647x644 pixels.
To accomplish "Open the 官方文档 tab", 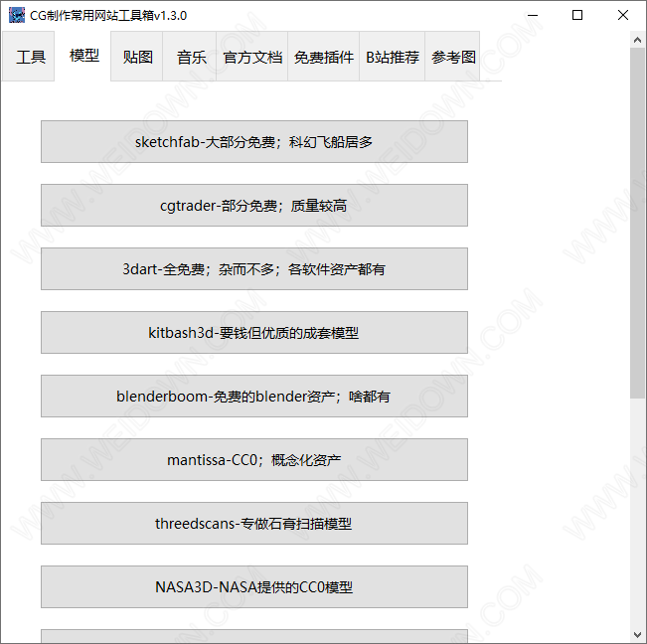I will pyautogui.click(x=252, y=57).
